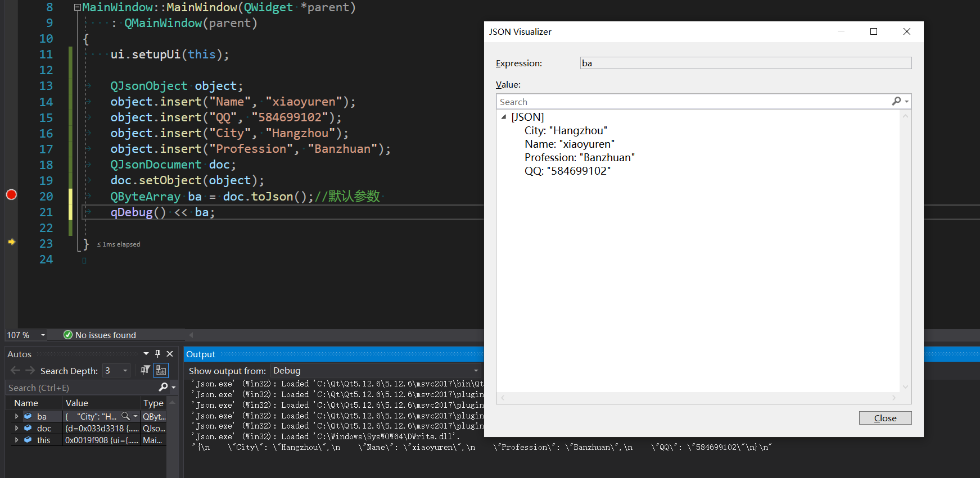The image size is (980, 478).
Task: Click the Autos forward navigation arrow
Action: point(30,370)
